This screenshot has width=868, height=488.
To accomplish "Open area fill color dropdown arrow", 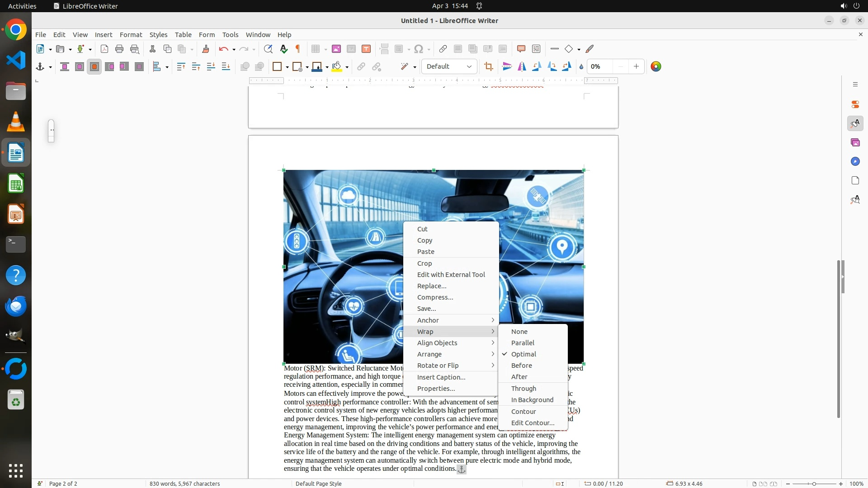I will (347, 67).
